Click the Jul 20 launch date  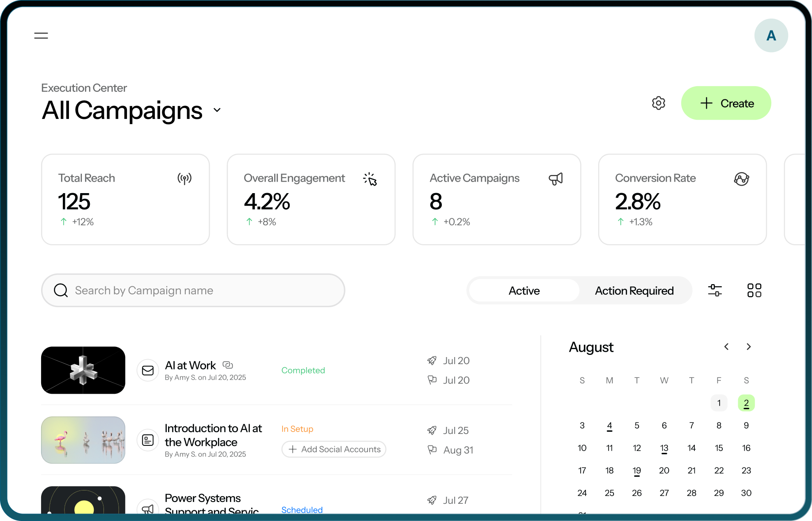(456, 361)
